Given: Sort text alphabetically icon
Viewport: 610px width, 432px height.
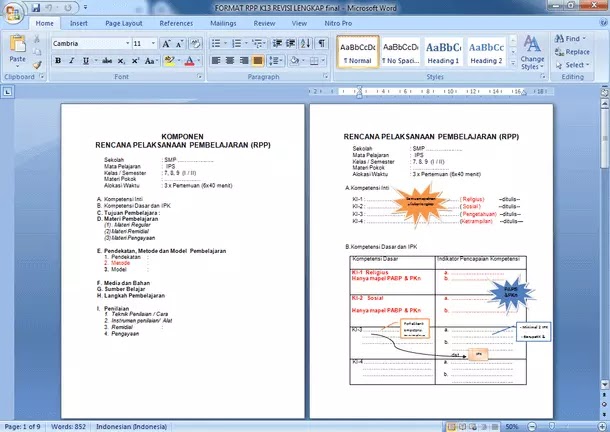Looking at the screenshot, I should pyautogui.click(x=306, y=43).
